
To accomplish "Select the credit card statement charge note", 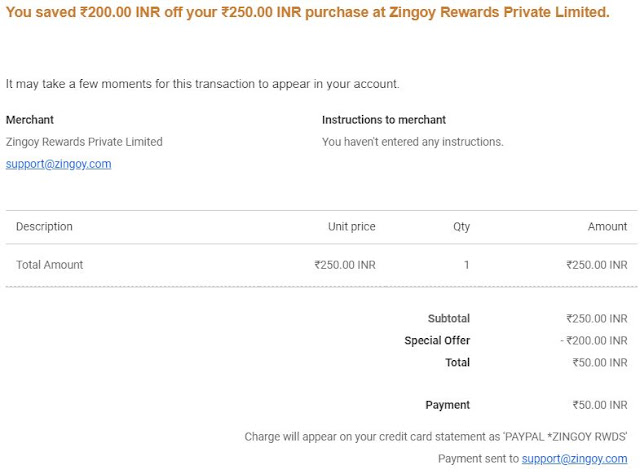I will point(436,437).
